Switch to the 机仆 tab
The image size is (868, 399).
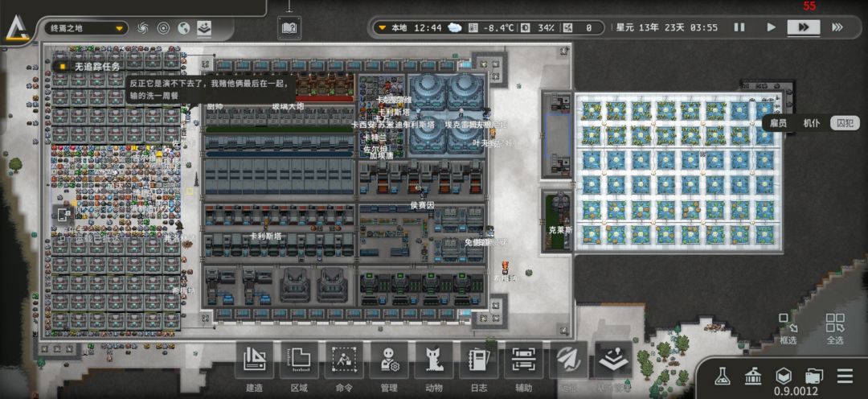811,124
